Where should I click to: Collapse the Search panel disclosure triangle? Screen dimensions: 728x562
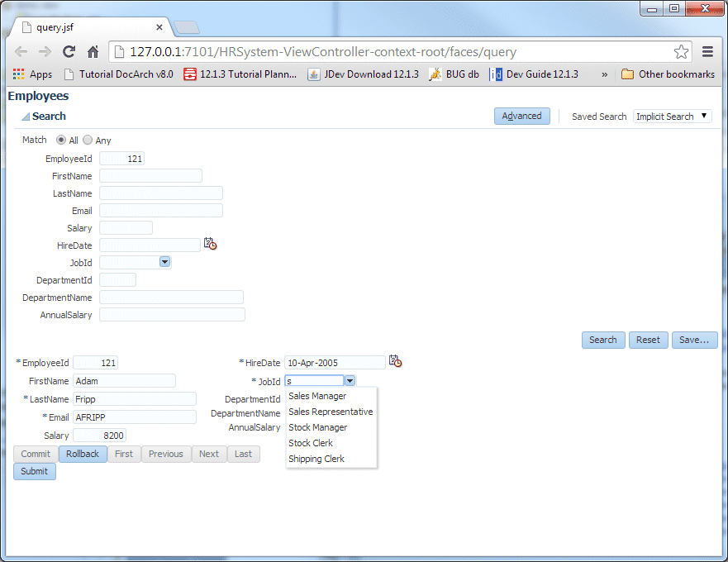coord(26,117)
